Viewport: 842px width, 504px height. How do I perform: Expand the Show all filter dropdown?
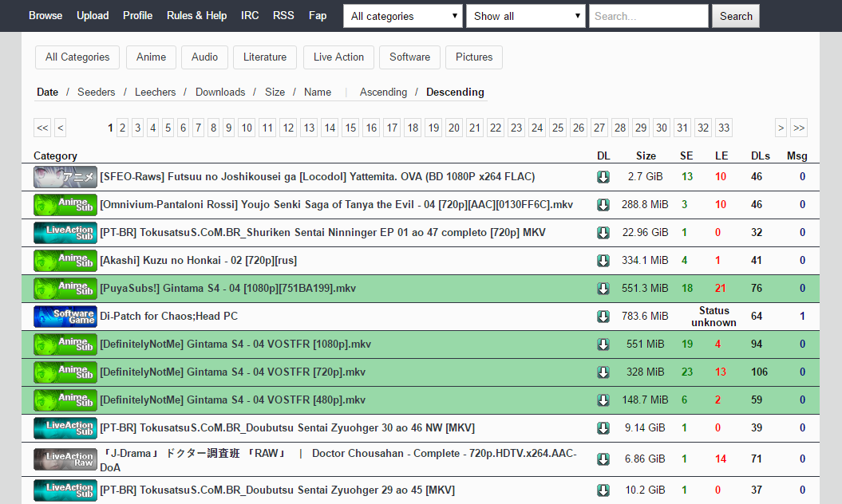pos(525,16)
